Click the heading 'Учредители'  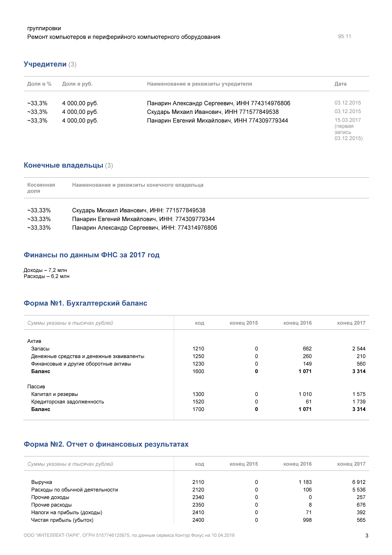coord(45,64)
